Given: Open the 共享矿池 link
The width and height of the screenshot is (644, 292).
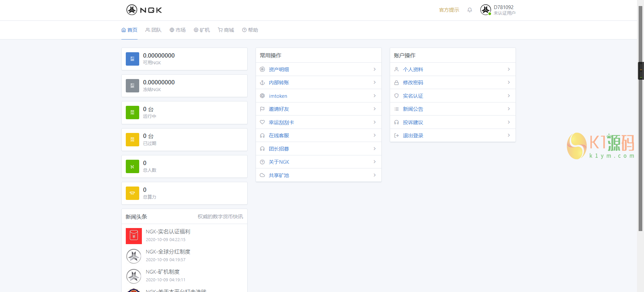Looking at the screenshot, I should pos(279,175).
